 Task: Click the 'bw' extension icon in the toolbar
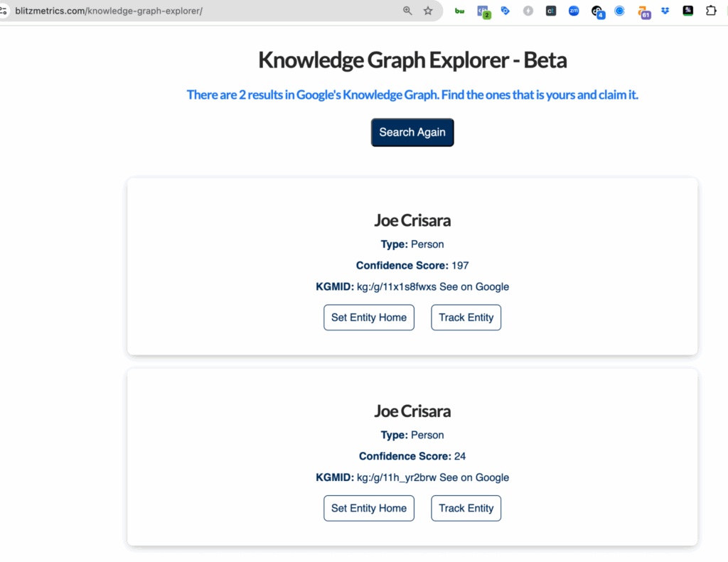[459, 11]
